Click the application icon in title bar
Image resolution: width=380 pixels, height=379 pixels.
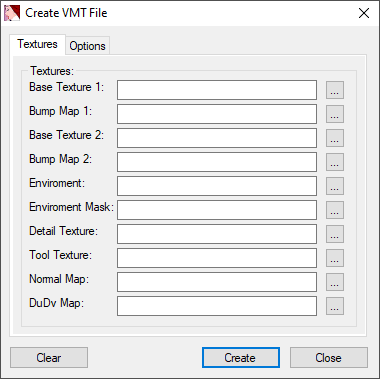click(12, 13)
